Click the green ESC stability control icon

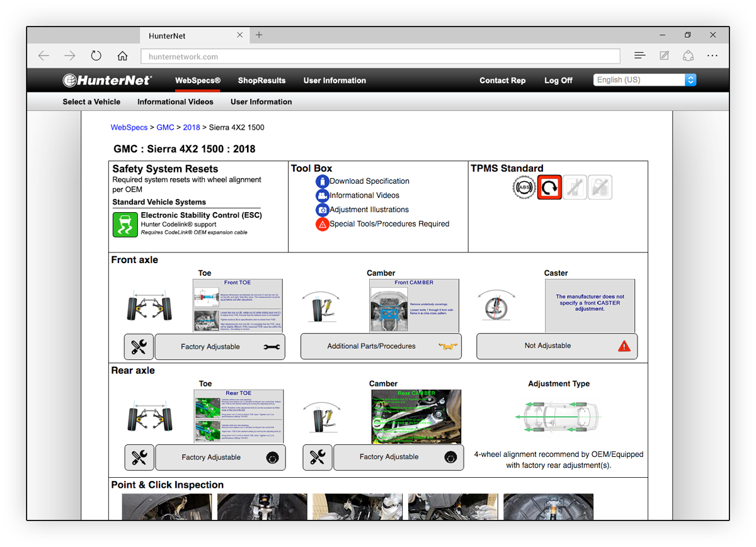[x=125, y=225]
